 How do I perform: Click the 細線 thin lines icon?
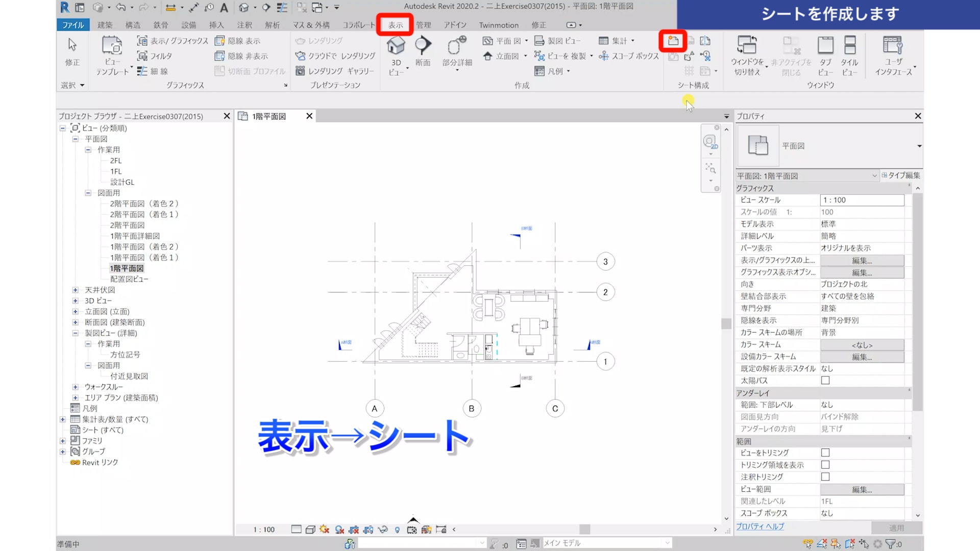[142, 71]
